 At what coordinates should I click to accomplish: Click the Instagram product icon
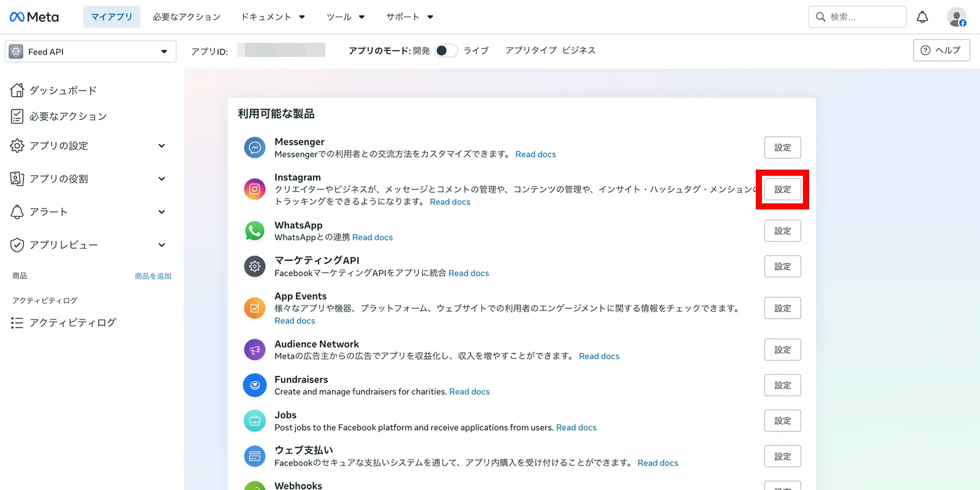(255, 189)
